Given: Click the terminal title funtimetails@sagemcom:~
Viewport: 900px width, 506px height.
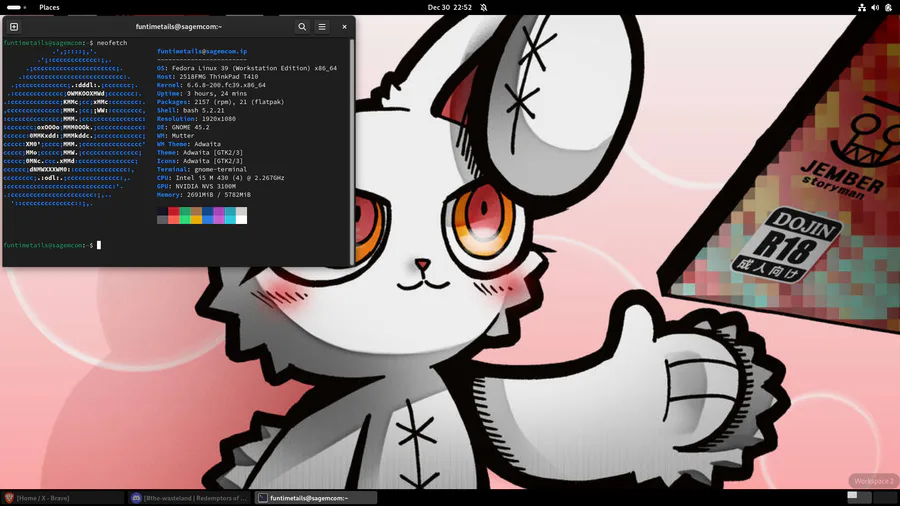Looking at the screenshot, I should point(179,26).
